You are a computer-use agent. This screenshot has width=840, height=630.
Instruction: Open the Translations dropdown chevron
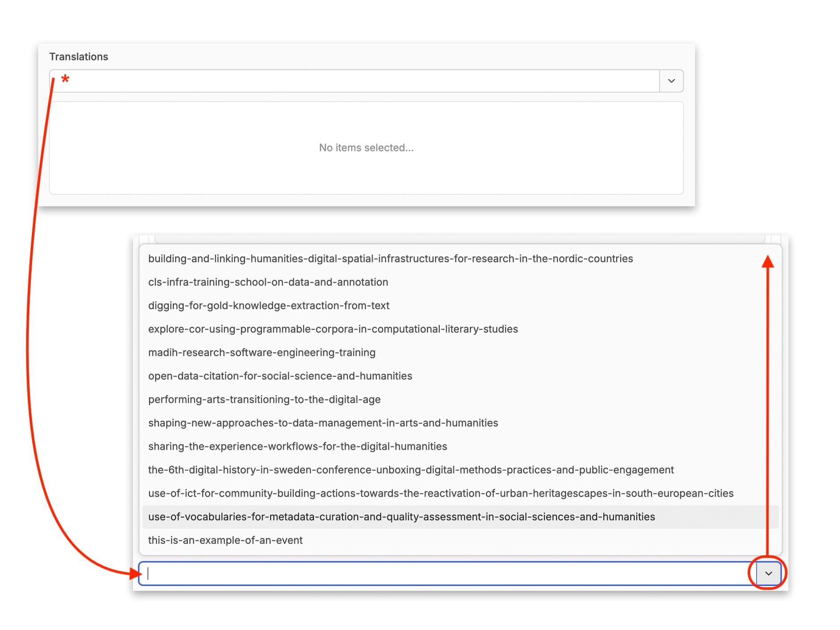(671, 81)
